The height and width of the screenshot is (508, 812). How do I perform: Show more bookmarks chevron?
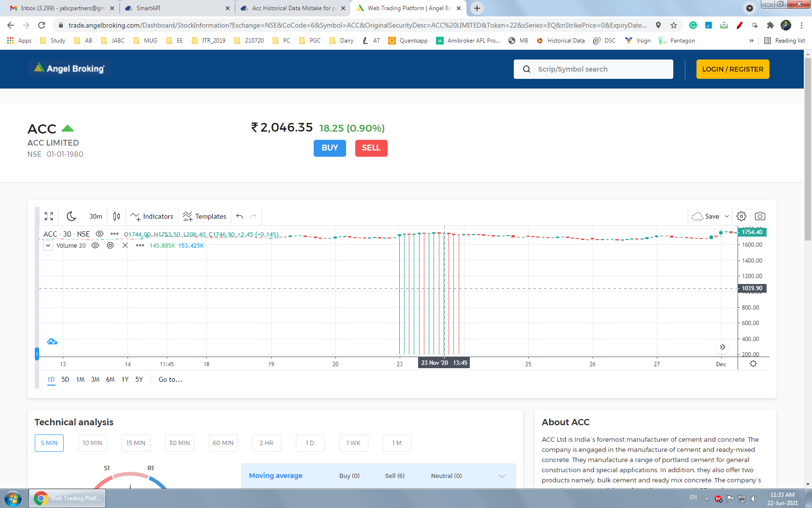(x=751, y=41)
